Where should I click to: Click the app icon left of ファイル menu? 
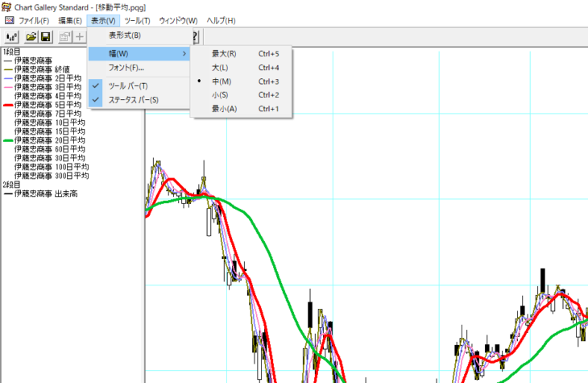9,20
